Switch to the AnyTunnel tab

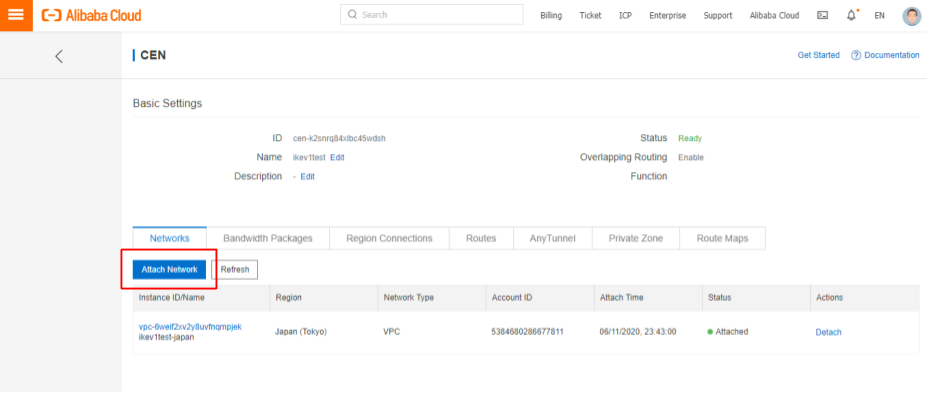pos(552,238)
